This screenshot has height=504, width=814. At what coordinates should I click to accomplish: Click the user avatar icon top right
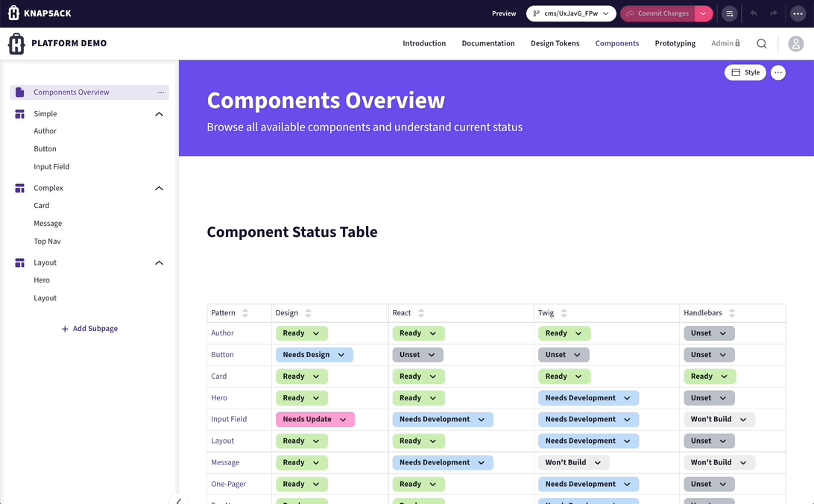pos(795,43)
